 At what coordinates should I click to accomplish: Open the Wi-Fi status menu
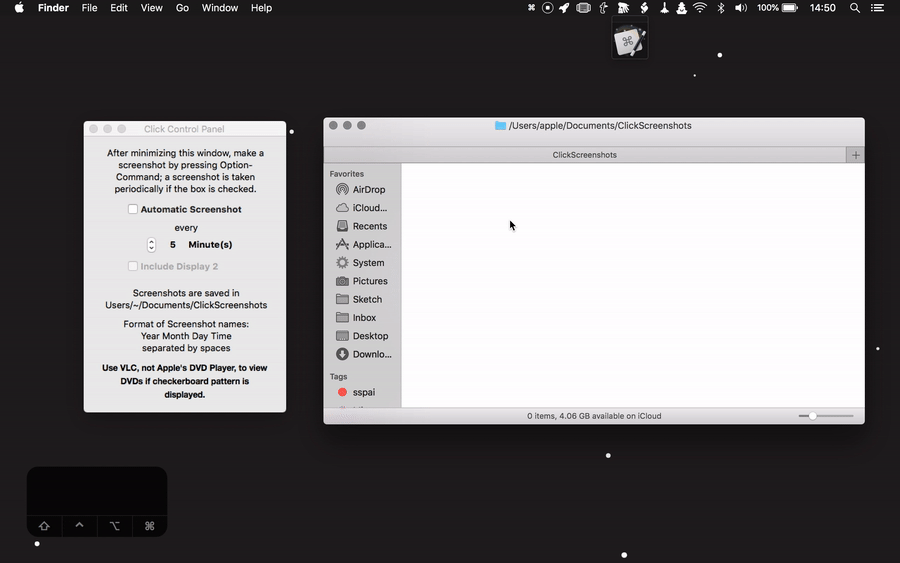[700, 8]
